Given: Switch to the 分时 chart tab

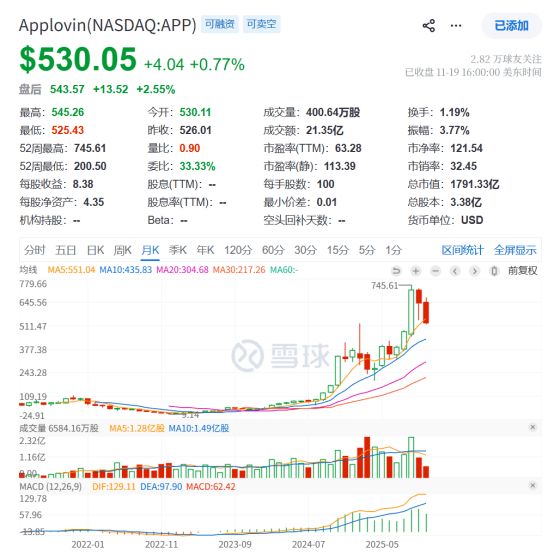Looking at the screenshot, I should (x=35, y=250).
